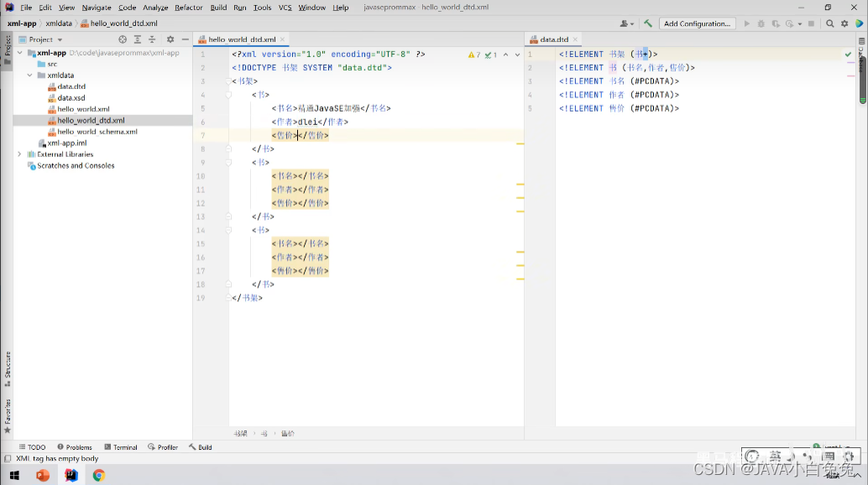The width and height of the screenshot is (868, 485).
Task: Select xml-app.iml in project tree
Action: tap(66, 143)
